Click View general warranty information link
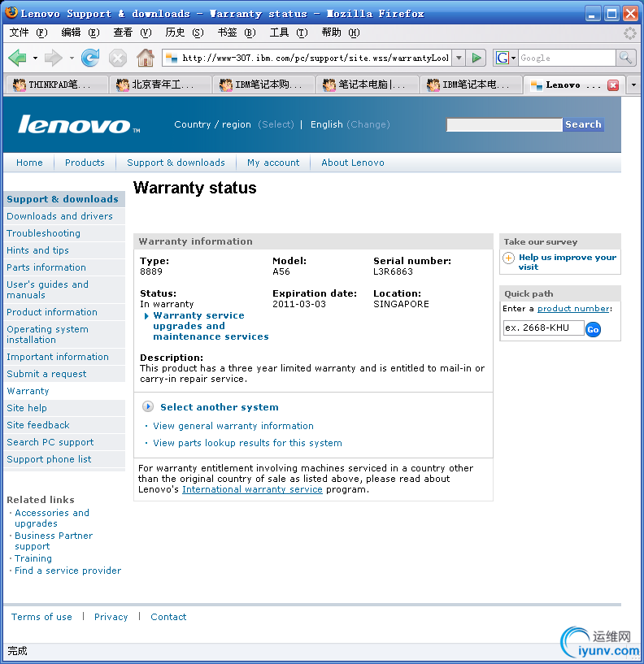This screenshot has height=664, width=644. [x=233, y=426]
